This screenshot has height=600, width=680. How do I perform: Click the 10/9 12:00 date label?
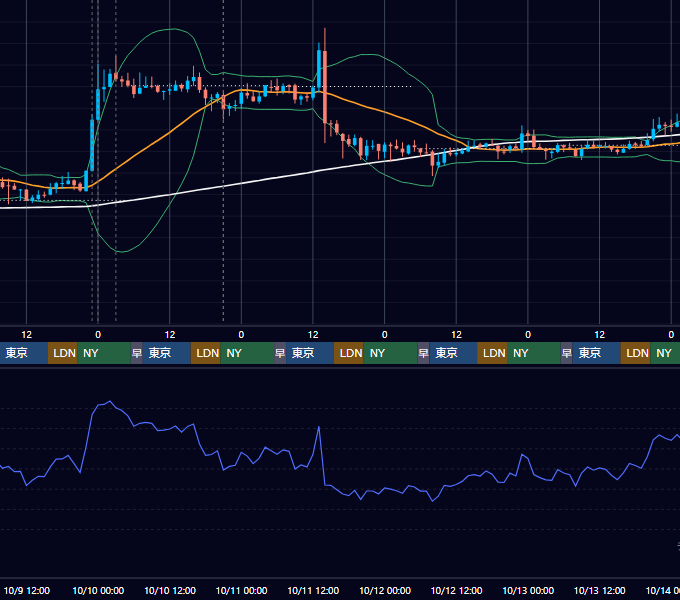pos(26,590)
